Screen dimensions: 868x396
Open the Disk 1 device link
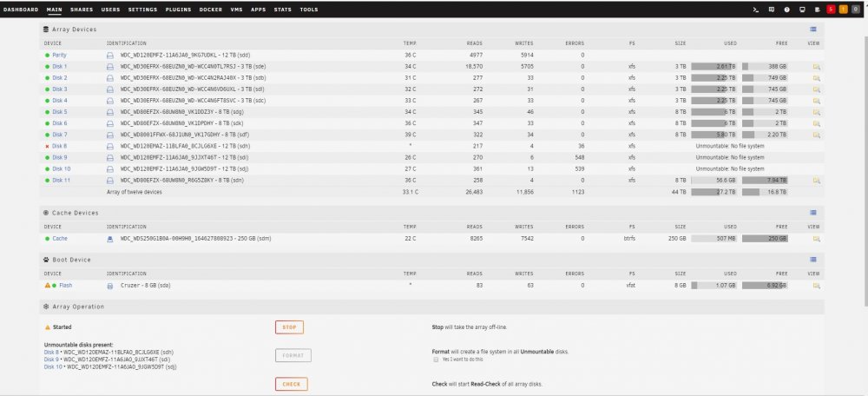(x=60, y=67)
